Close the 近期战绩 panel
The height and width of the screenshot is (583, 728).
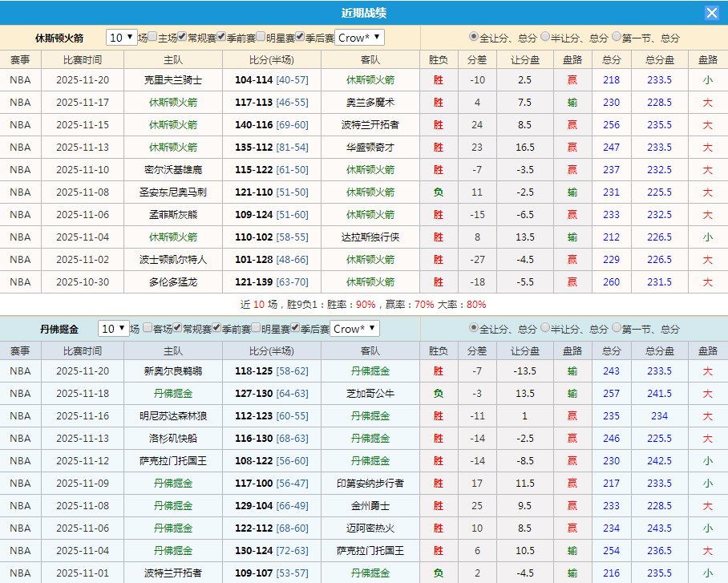pyautogui.click(x=712, y=12)
